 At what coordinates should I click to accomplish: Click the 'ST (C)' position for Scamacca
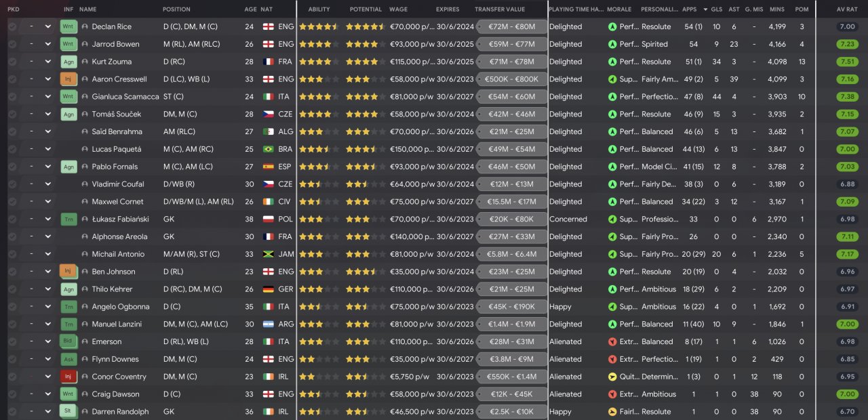[174, 97]
